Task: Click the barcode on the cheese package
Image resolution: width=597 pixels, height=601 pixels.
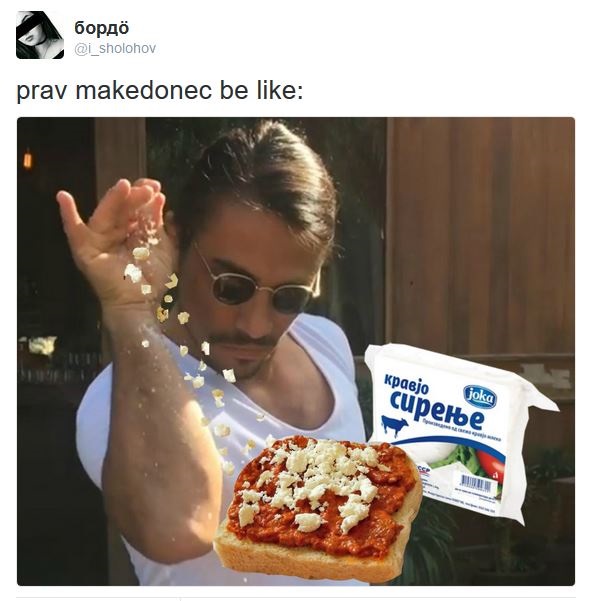Action: pyautogui.click(x=474, y=482)
